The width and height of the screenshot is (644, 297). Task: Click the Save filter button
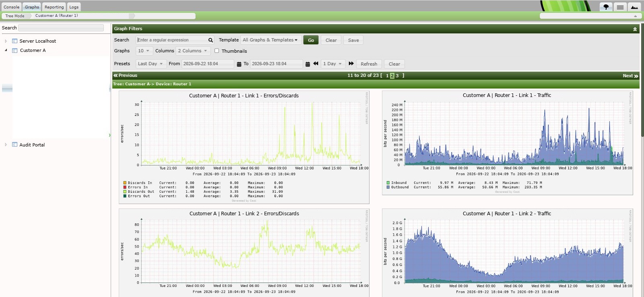pyautogui.click(x=353, y=40)
